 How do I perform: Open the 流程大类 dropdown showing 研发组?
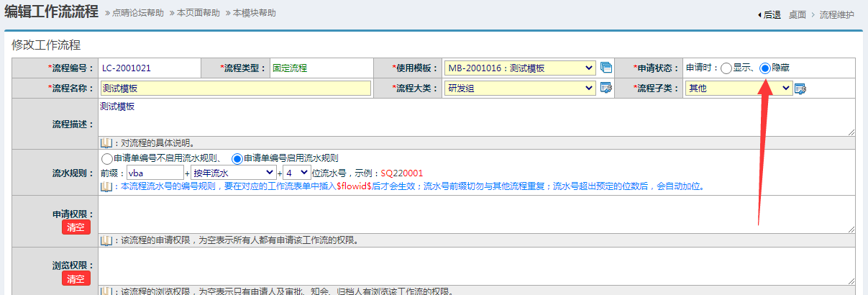pyautogui.click(x=520, y=88)
